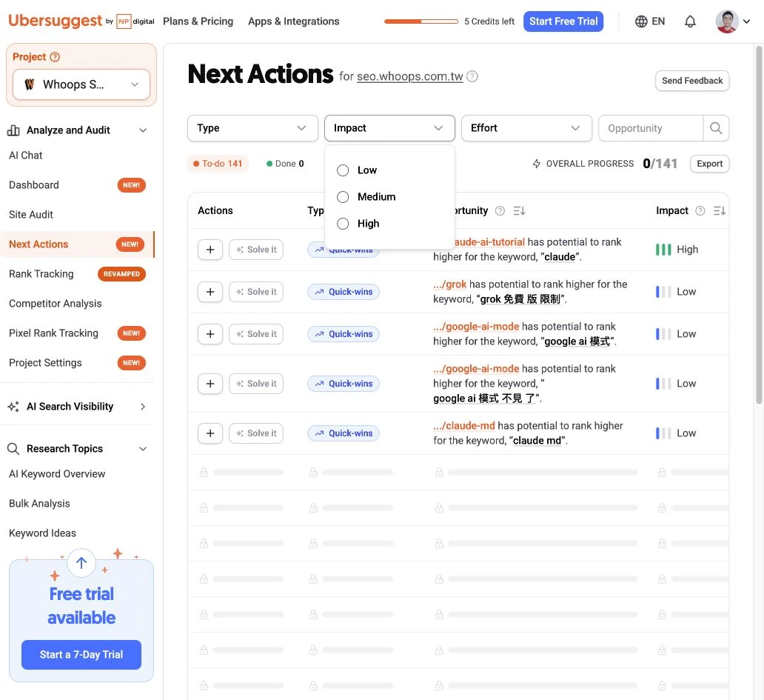Viewport: 764px width, 700px height.
Task: Click the Research Topics magnifier icon
Action: (x=13, y=449)
